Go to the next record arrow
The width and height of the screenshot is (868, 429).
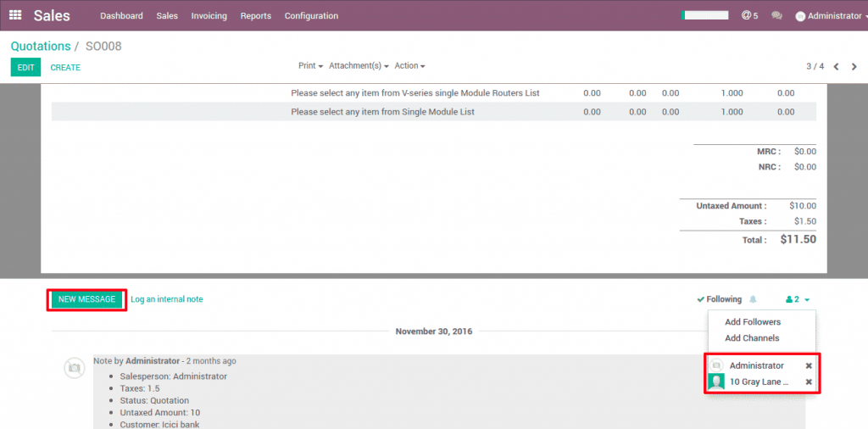(854, 67)
